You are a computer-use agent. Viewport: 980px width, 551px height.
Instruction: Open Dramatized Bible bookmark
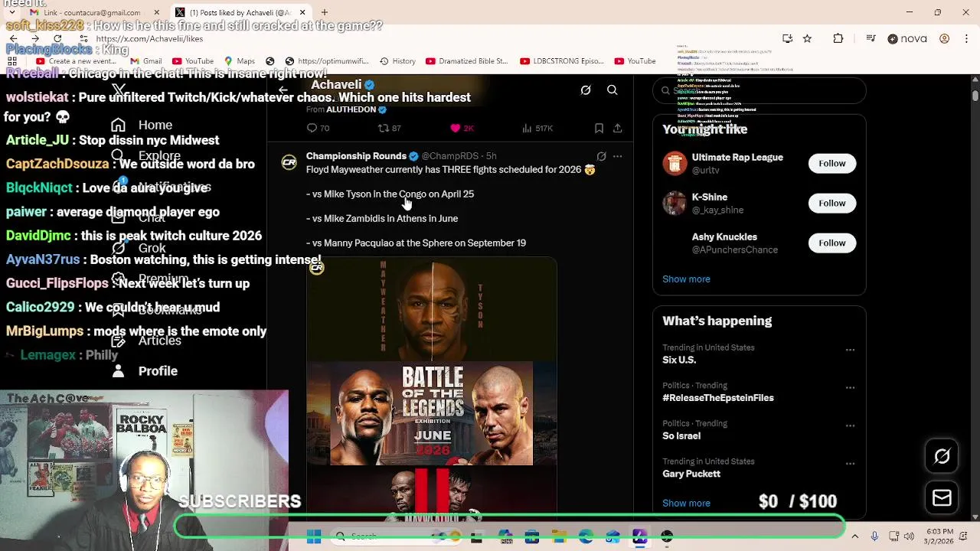pyautogui.click(x=466, y=61)
